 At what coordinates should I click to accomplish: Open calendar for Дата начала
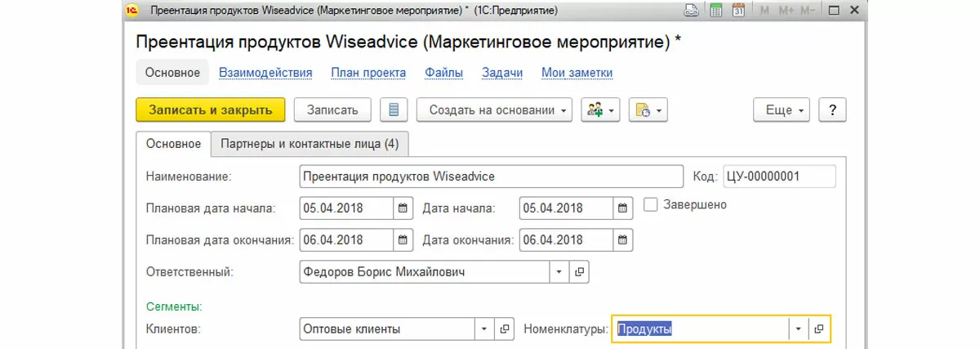click(x=622, y=208)
